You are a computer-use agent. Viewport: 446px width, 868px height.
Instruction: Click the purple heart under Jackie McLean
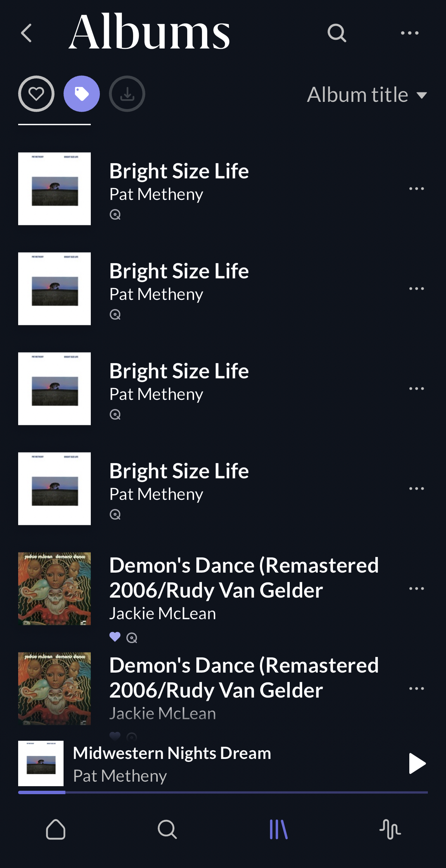pyautogui.click(x=115, y=637)
